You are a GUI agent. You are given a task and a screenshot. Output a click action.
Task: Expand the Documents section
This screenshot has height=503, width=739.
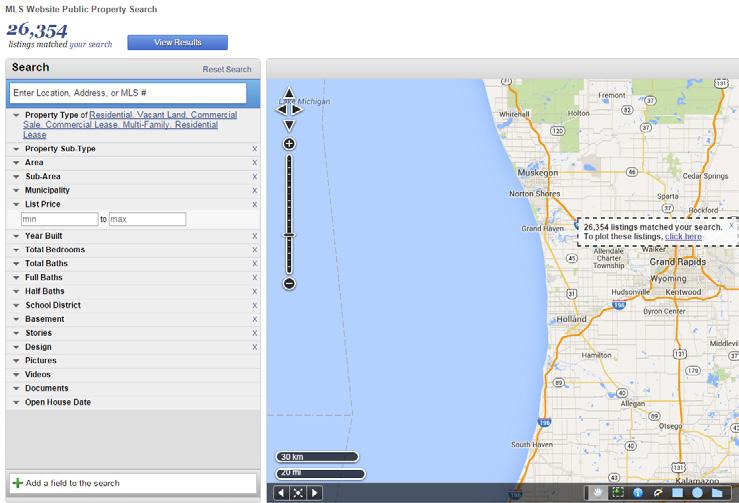pyautogui.click(x=16, y=388)
